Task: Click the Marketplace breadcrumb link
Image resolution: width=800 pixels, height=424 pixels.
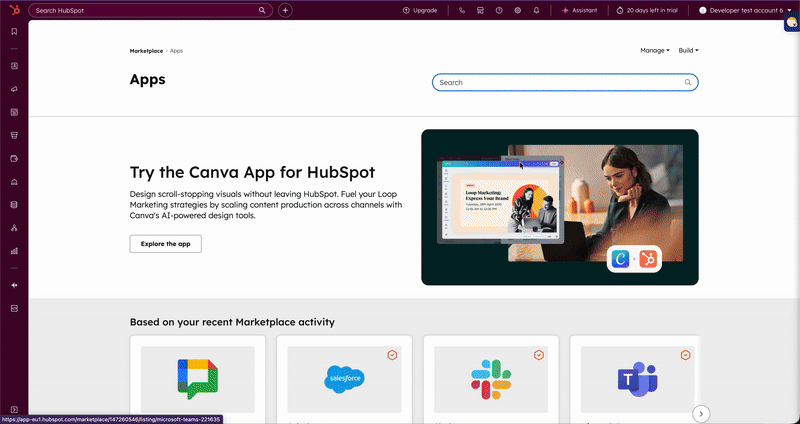Action: (146, 51)
